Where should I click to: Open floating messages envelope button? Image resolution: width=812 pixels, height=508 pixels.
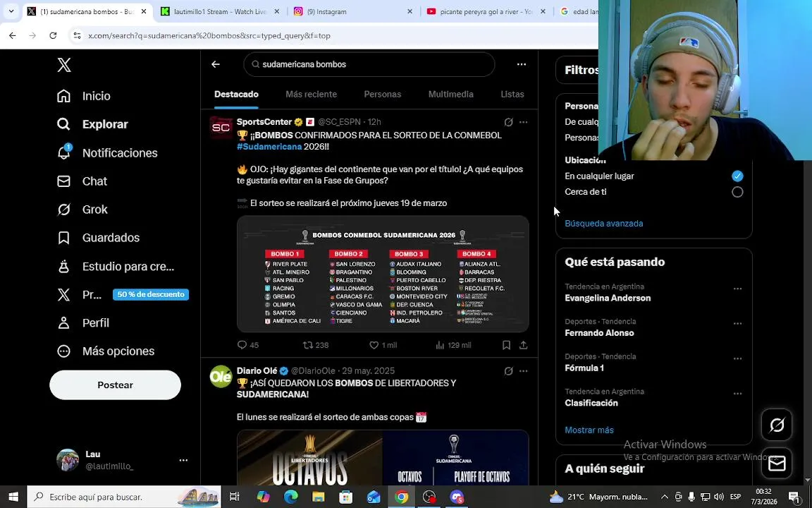coord(777,464)
